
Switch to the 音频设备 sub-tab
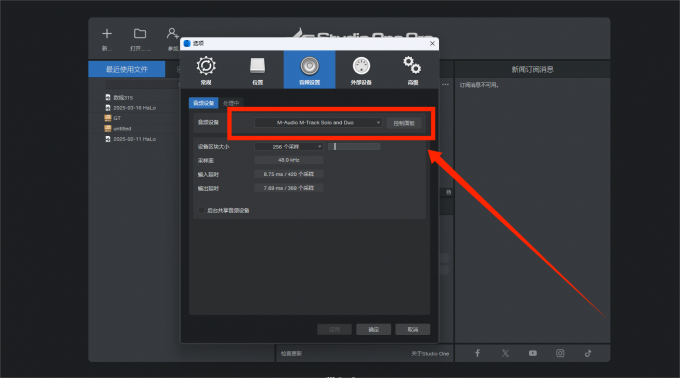tap(203, 103)
